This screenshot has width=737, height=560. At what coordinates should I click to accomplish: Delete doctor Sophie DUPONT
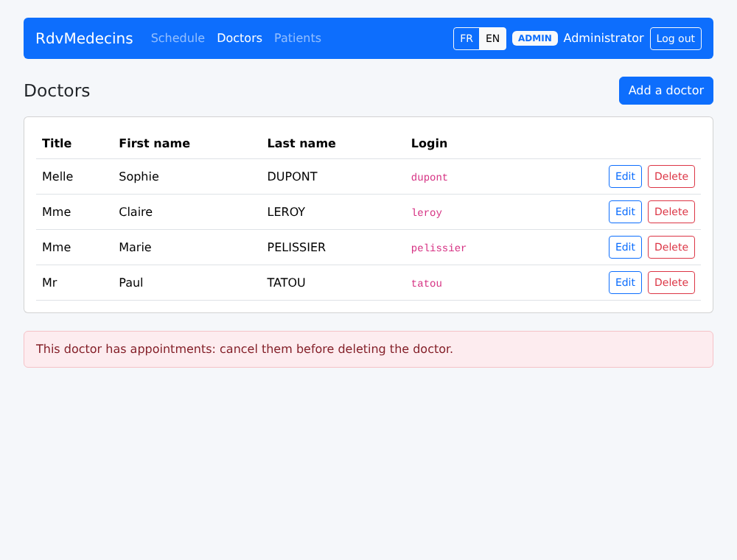671,176
